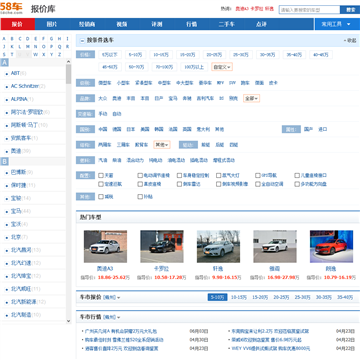Go to the 点评 navigation tab
The image size is (360, 360).
tap(262, 24)
